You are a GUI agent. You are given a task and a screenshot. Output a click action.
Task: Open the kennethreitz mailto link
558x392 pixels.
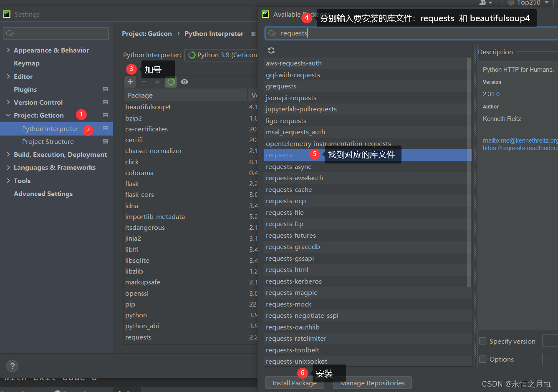click(520, 141)
